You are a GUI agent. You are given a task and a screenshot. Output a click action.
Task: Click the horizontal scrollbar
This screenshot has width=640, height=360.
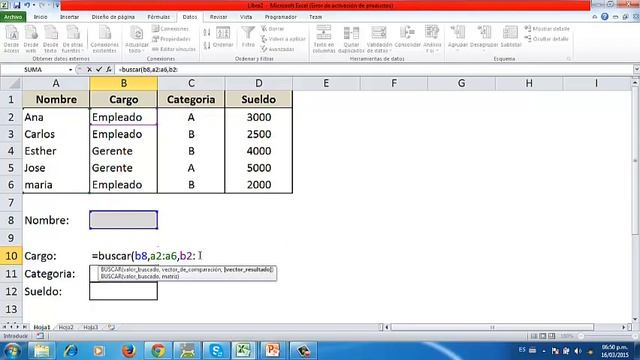pos(492,327)
